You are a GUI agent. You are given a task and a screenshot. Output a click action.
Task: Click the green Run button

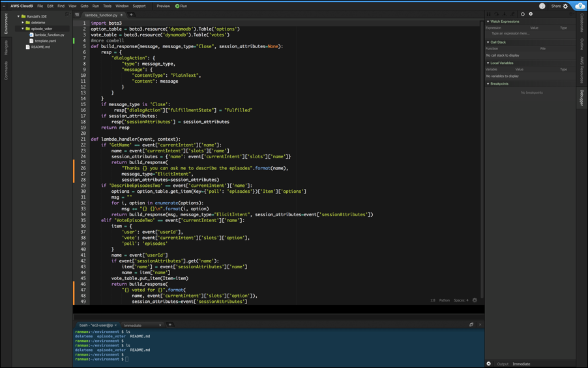click(181, 6)
